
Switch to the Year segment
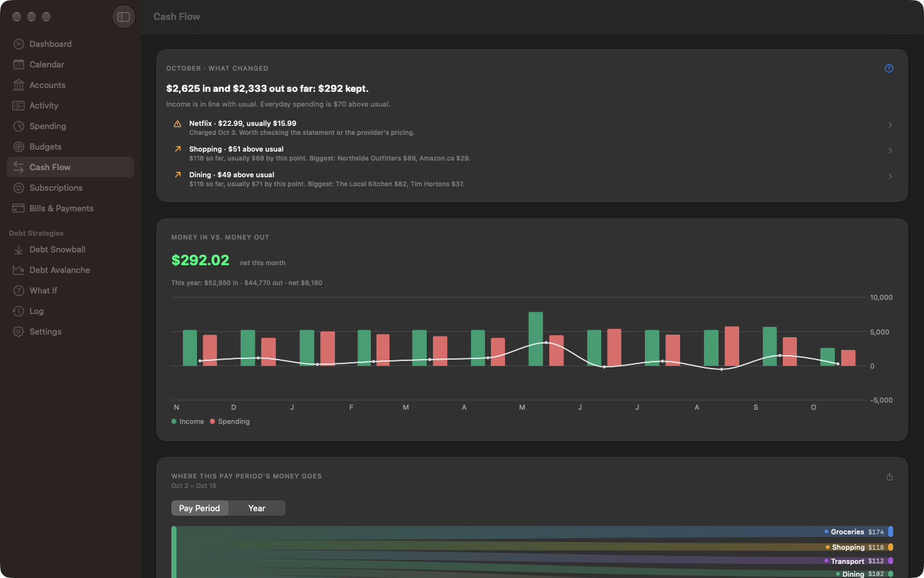[x=257, y=508]
